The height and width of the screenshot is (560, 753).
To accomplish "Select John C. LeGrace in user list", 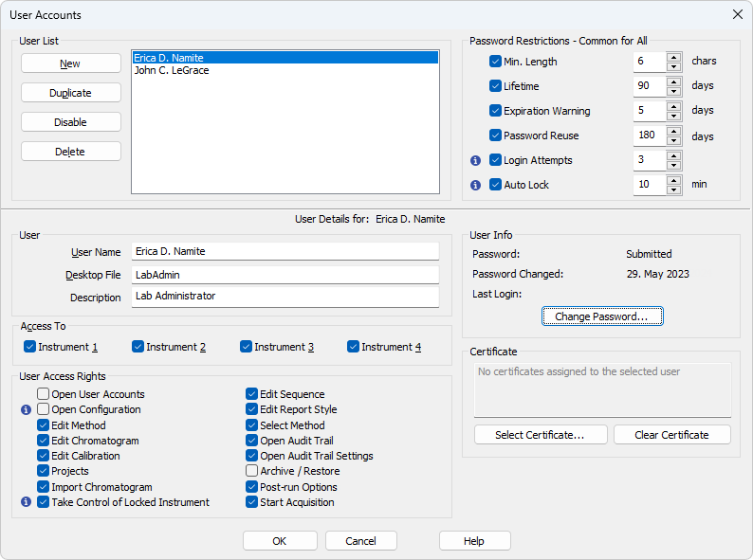I will coord(172,70).
